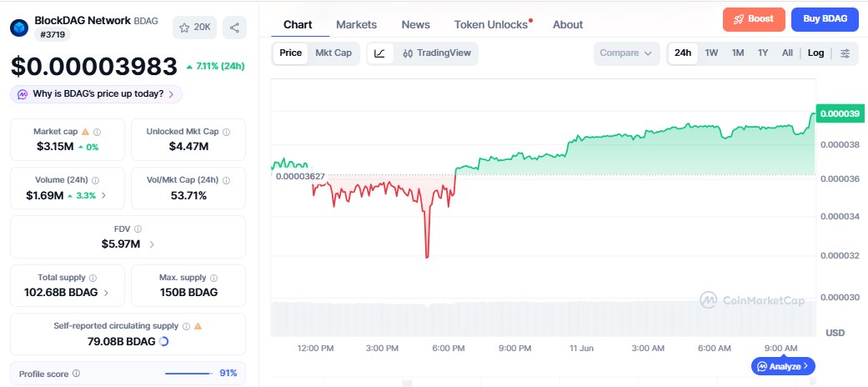Open the Unlocked Mkt Cap info icon
This screenshot has height=387, width=868.
coord(227,132)
